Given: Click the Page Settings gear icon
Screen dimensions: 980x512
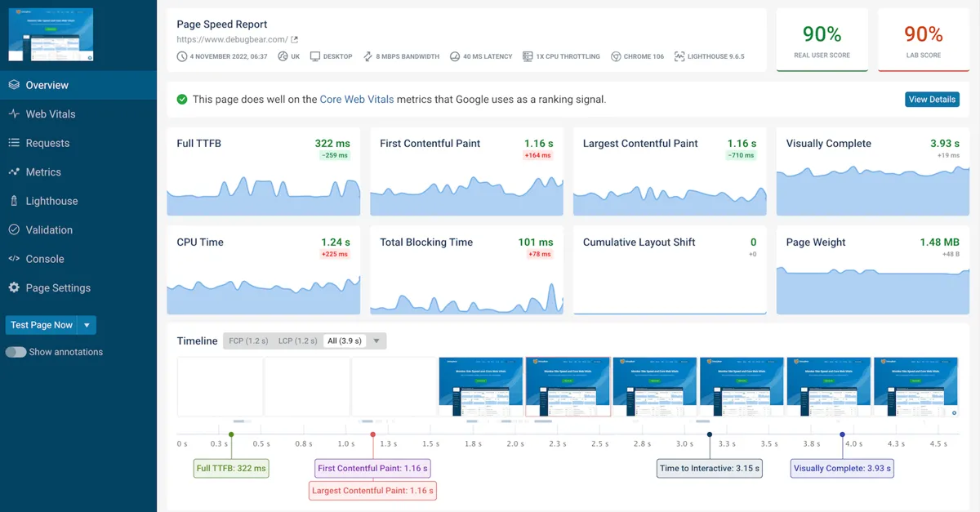Looking at the screenshot, I should 14,288.
